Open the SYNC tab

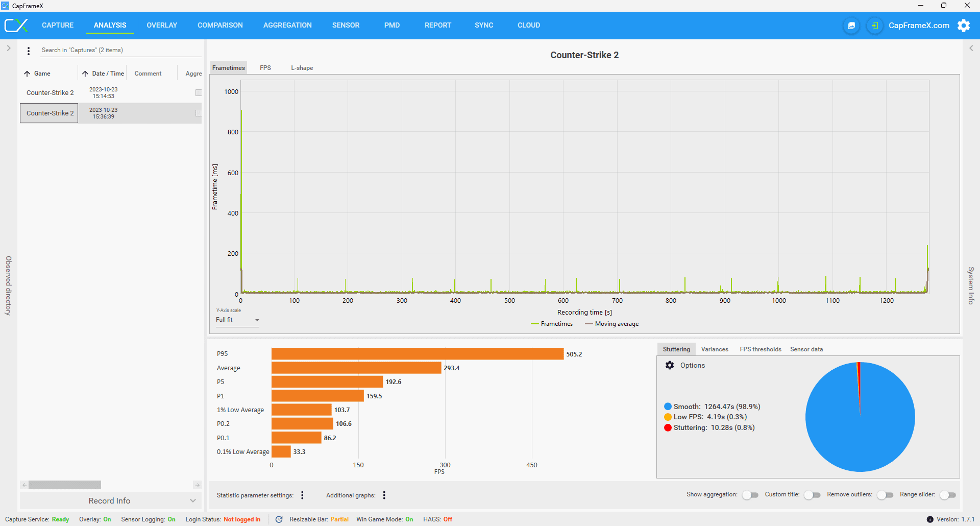click(x=484, y=25)
